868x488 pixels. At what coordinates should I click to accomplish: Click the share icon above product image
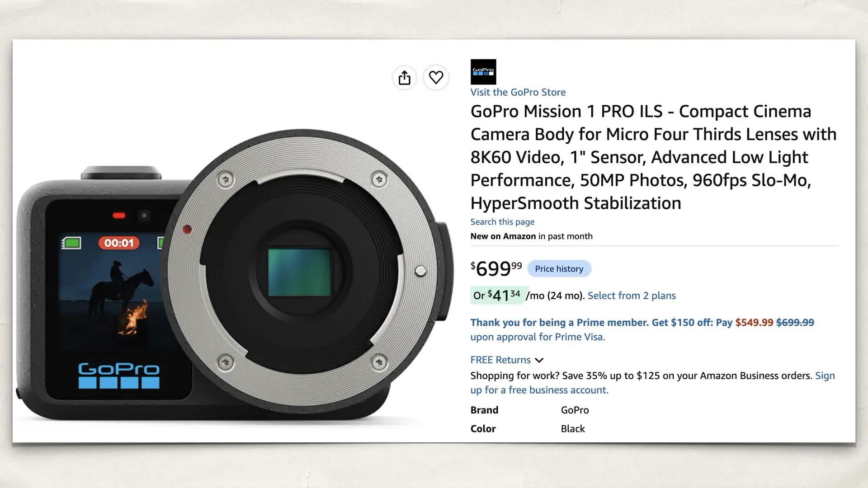click(404, 78)
